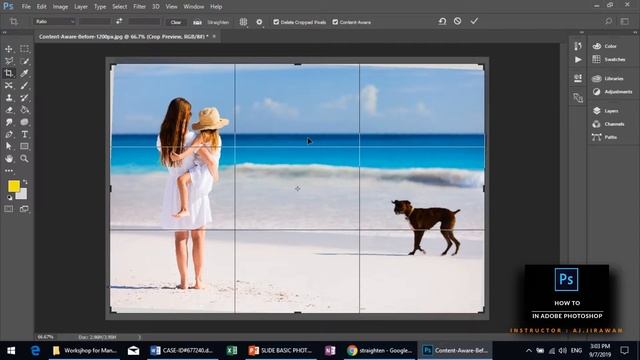Open additional crop options gear
Viewport: 640px width, 360px height.
[x=259, y=22]
